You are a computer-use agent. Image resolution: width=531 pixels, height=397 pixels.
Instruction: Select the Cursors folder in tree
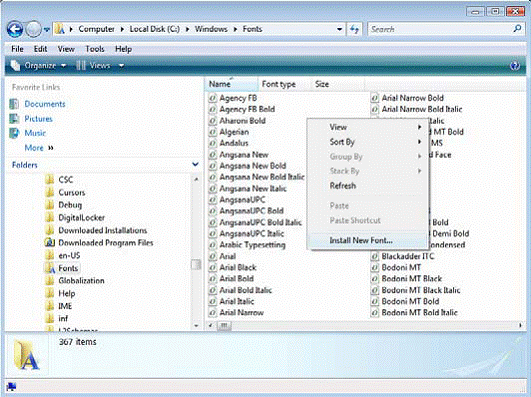(x=71, y=192)
